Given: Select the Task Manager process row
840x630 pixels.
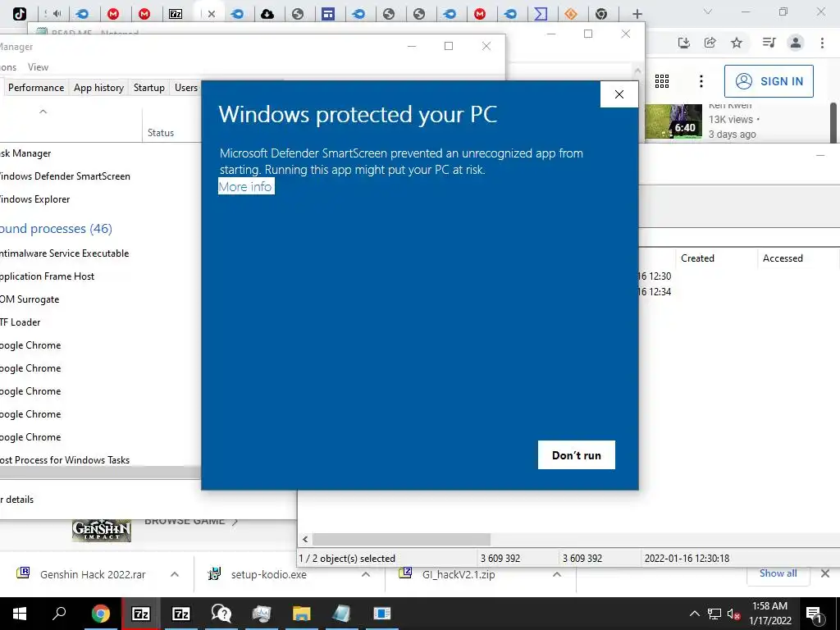Looking at the screenshot, I should coord(100,153).
